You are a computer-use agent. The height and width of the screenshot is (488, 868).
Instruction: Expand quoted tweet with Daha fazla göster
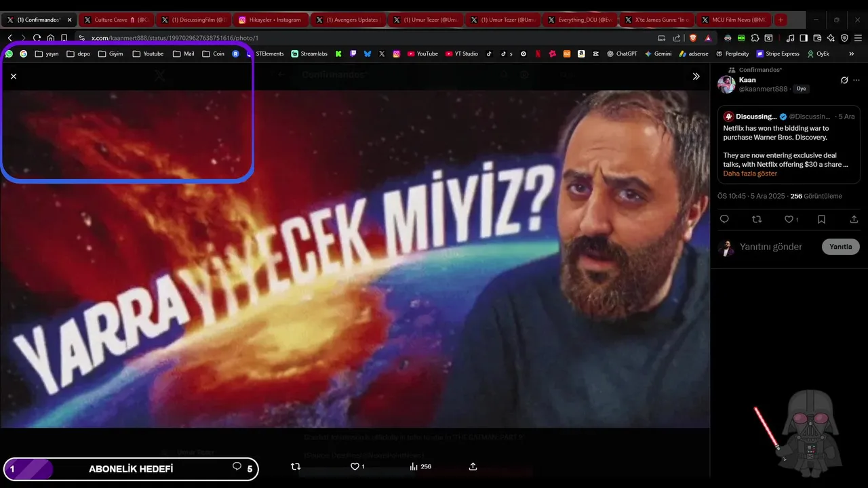coord(750,174)
